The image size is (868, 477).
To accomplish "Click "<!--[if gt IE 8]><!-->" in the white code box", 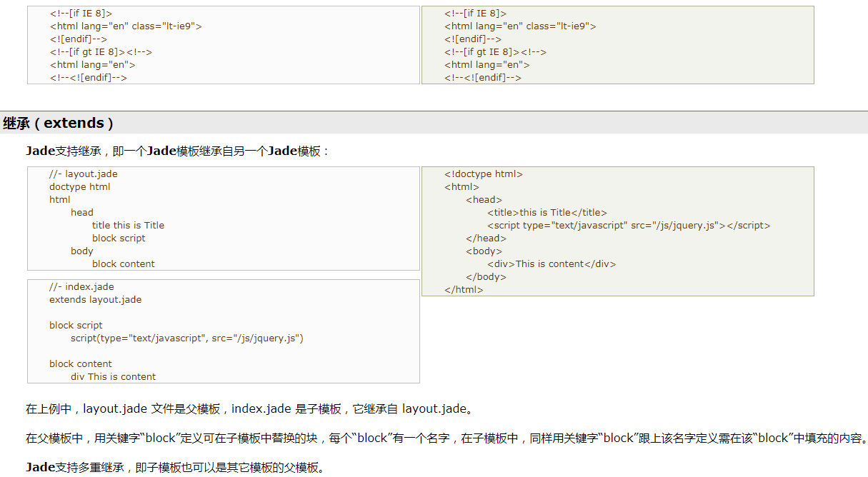I will tap(101, 51).
